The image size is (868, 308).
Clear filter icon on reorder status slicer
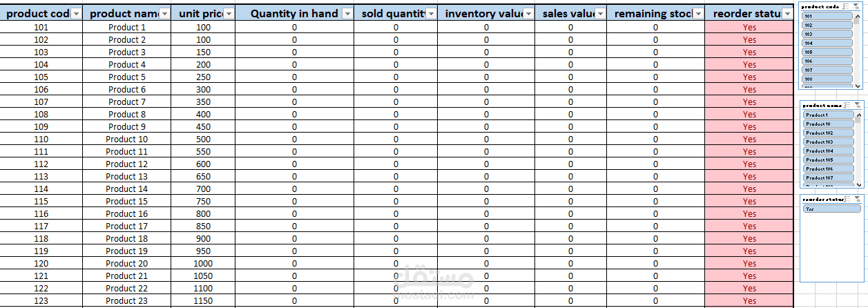coord(858,199)
